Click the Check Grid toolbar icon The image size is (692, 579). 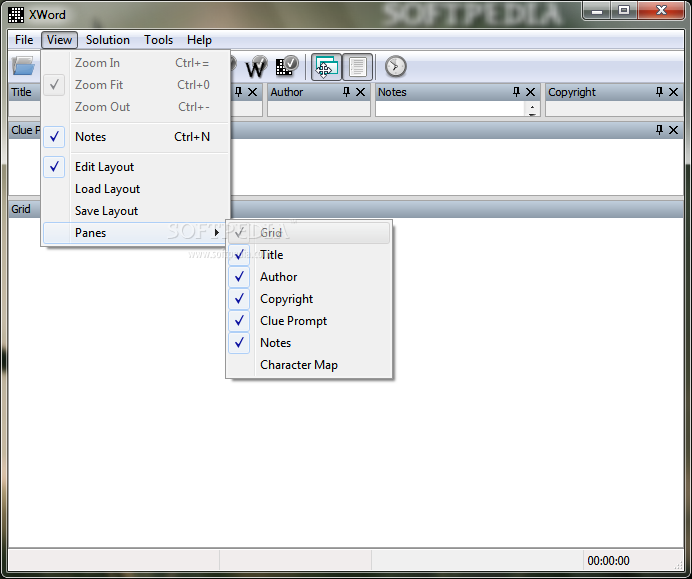pyautogui.click(x=286, y=66)
